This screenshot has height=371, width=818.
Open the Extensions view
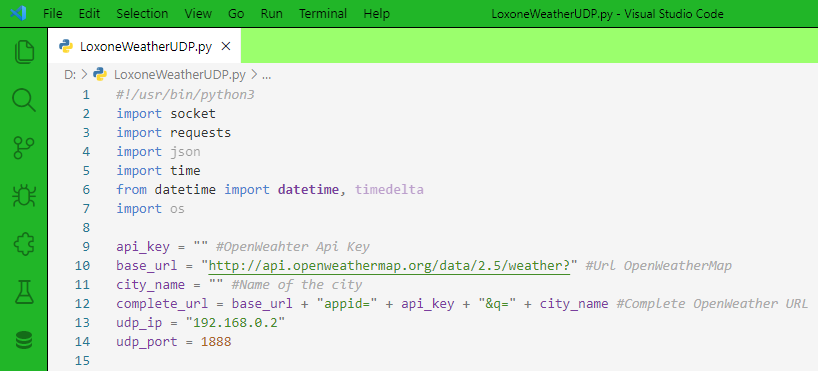point(24,244)
